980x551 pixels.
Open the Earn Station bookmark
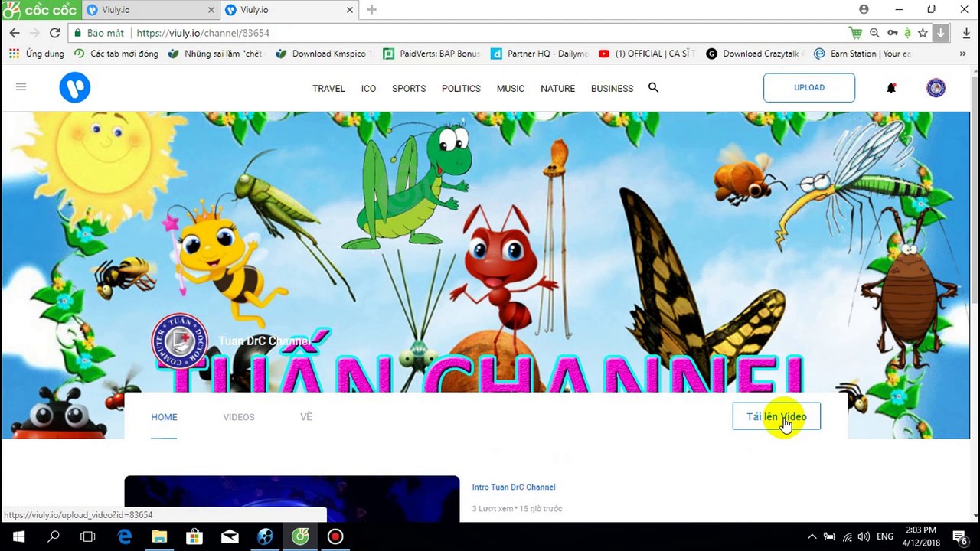pos(863,54)
